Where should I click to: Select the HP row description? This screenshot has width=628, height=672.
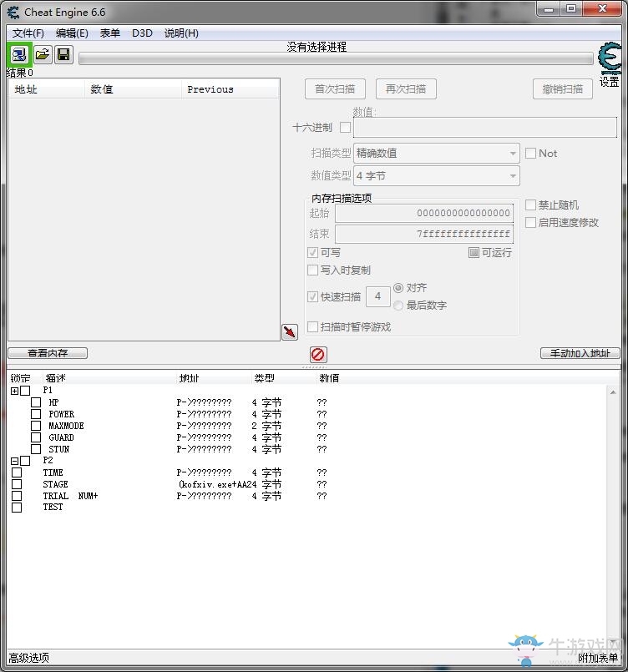(53, 402)
